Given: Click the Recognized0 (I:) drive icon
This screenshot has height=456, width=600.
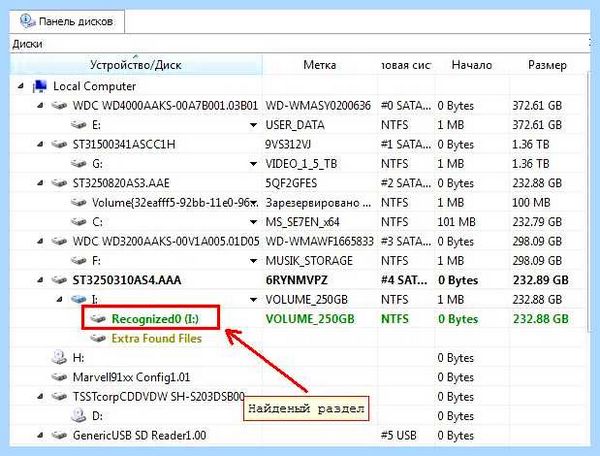Looking at the screenshot, I should click(98, 319).
